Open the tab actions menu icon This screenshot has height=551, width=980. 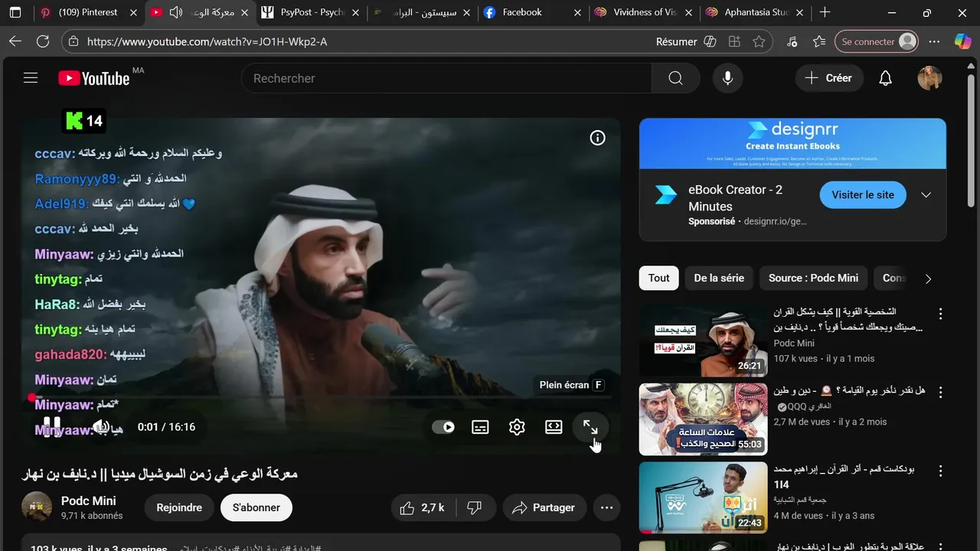click(15, 12)
